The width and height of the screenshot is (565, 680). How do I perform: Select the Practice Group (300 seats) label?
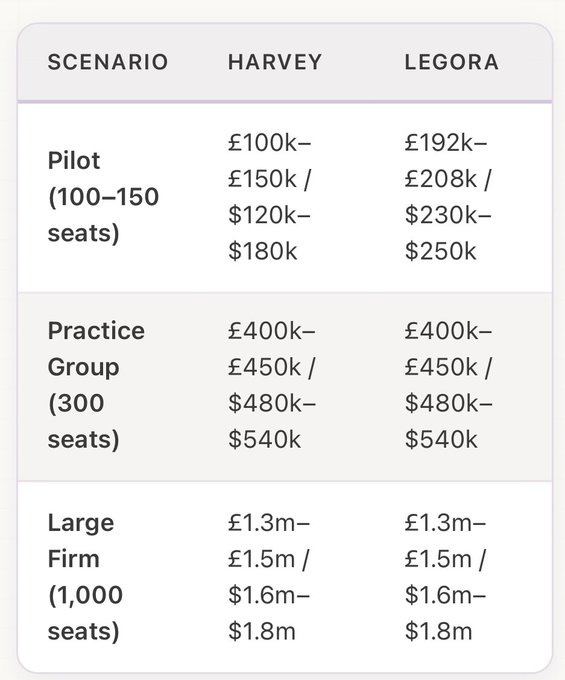pos(96,385)
